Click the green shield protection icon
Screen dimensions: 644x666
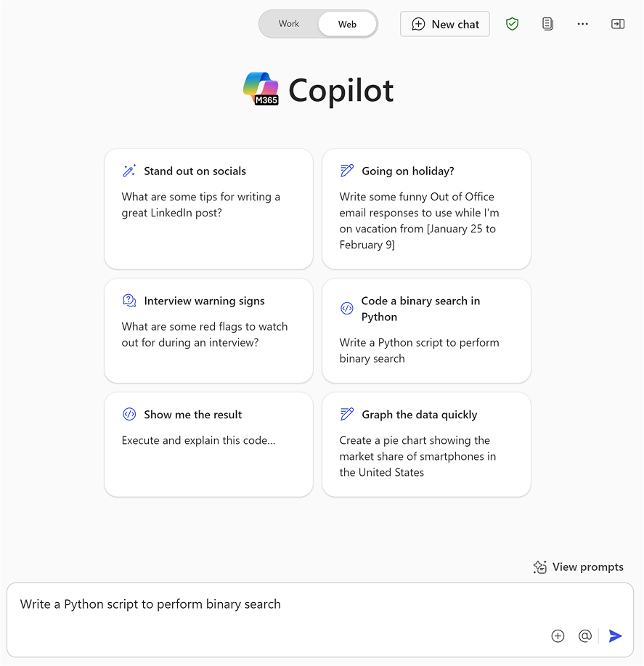512,24
